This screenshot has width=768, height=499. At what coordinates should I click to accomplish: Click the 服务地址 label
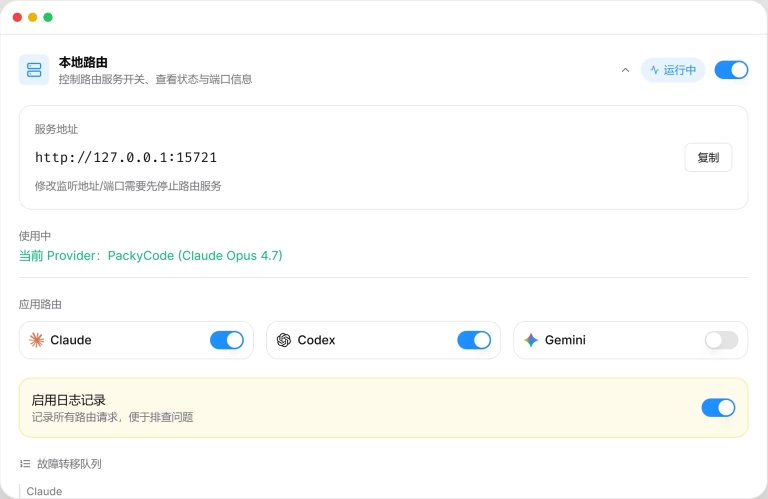click(56, 129)
